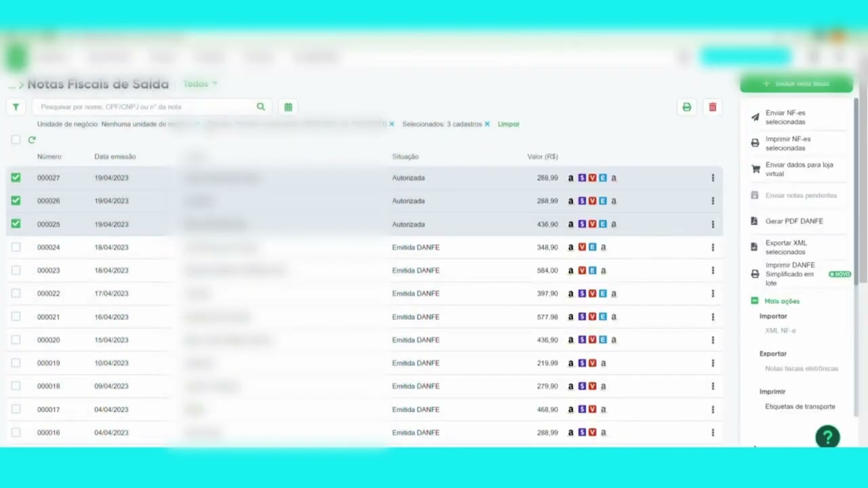Click the Incluir nota fiscal button

pyautogui.click(x=796, y=84)
